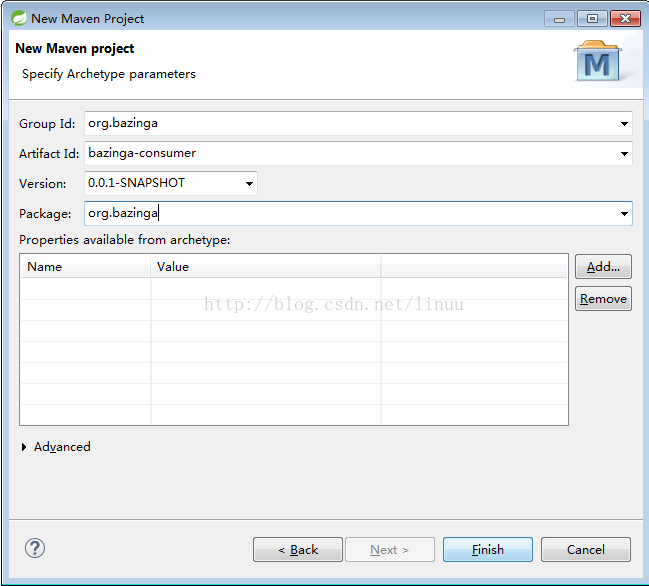The width and height of the screenshot is (649, 586).
Task: Expand the Advanced section
Action: [24, 447]
